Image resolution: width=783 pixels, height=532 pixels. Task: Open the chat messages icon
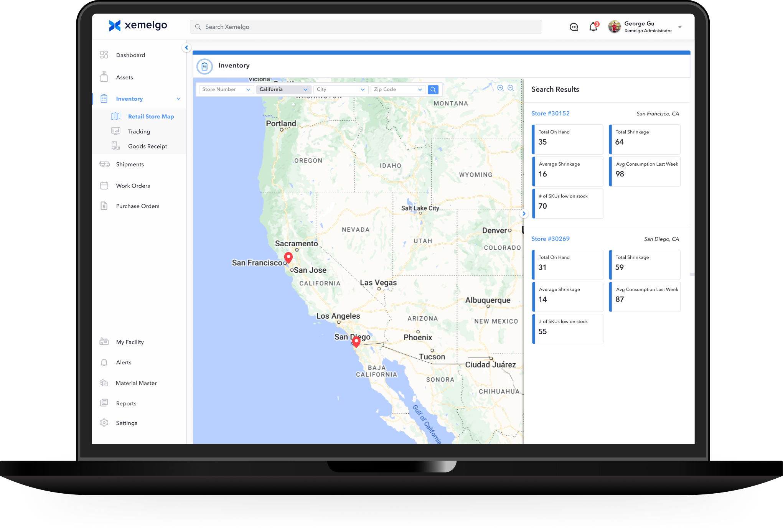(x=574, y=27)
